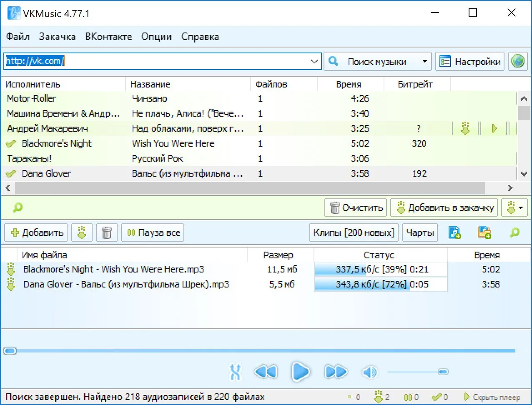The image size is (532, 405).
Task: Select the Motor-Roller Чинзано row
Action: [258, 99]
